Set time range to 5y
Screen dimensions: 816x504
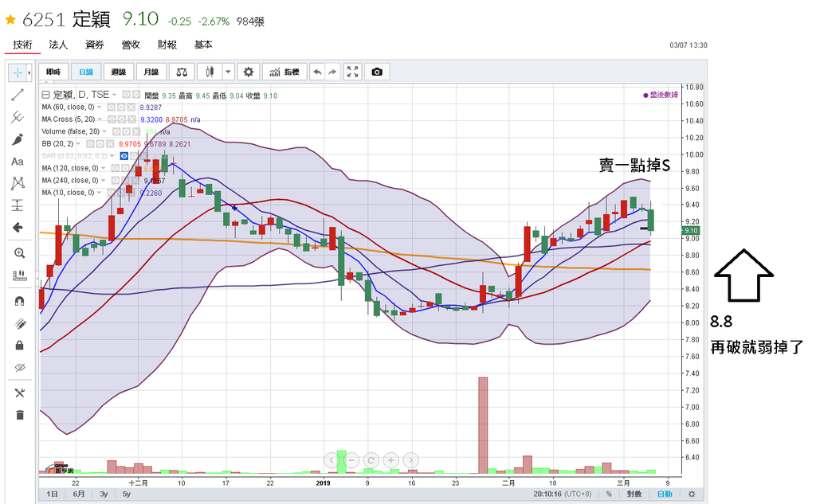pyautogui.click(x=127, y=494)
